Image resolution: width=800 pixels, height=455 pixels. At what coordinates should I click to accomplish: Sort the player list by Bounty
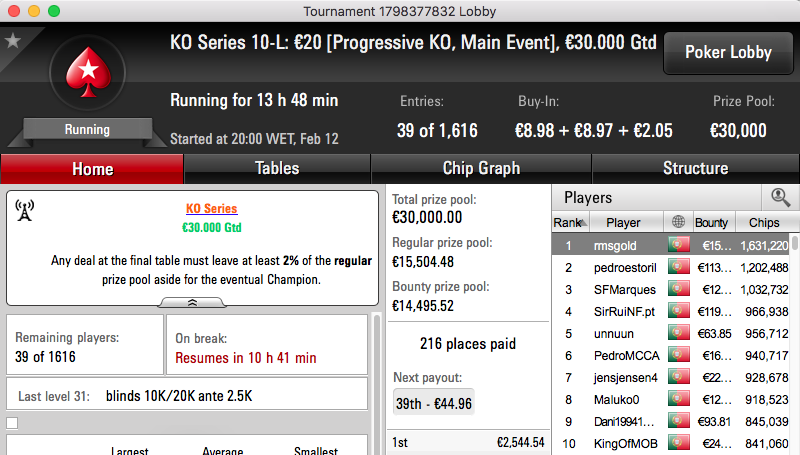(711, 222)
